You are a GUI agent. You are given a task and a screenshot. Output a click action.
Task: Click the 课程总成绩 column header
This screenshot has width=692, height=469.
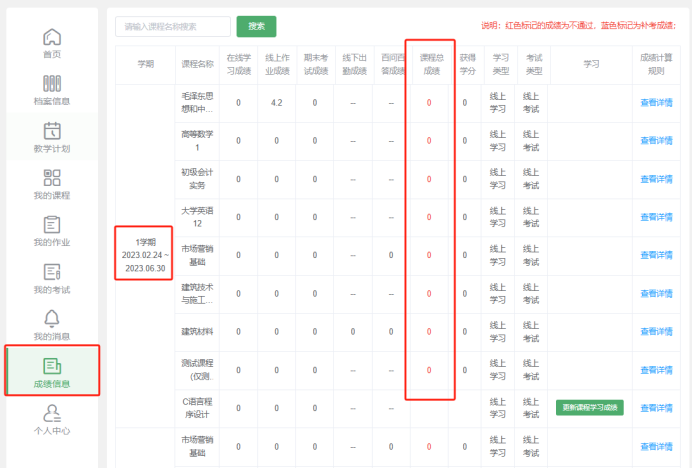click(x=431, y=64)
